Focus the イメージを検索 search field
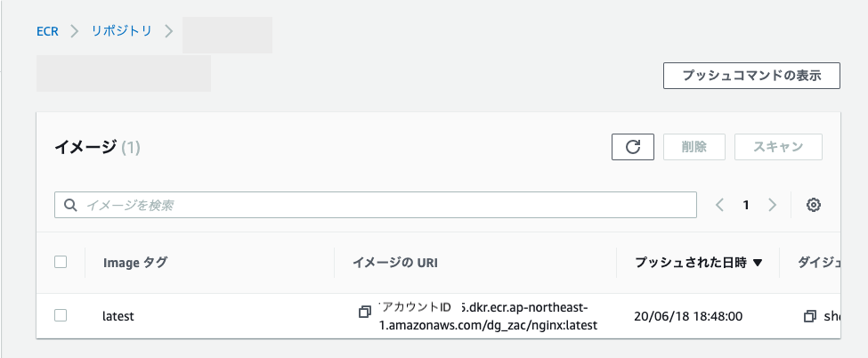 376,205
